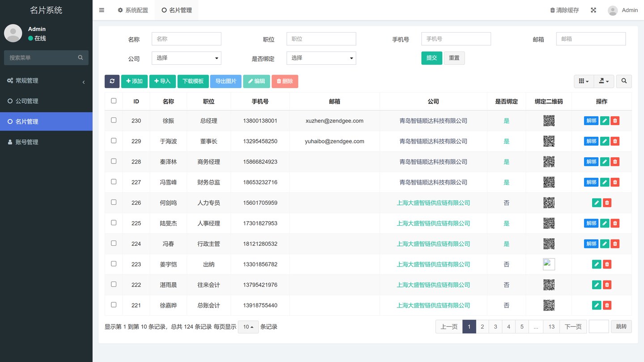Click delete icon in 湛雨晨 row
644x362 pixels.
[x=607, y=285]
